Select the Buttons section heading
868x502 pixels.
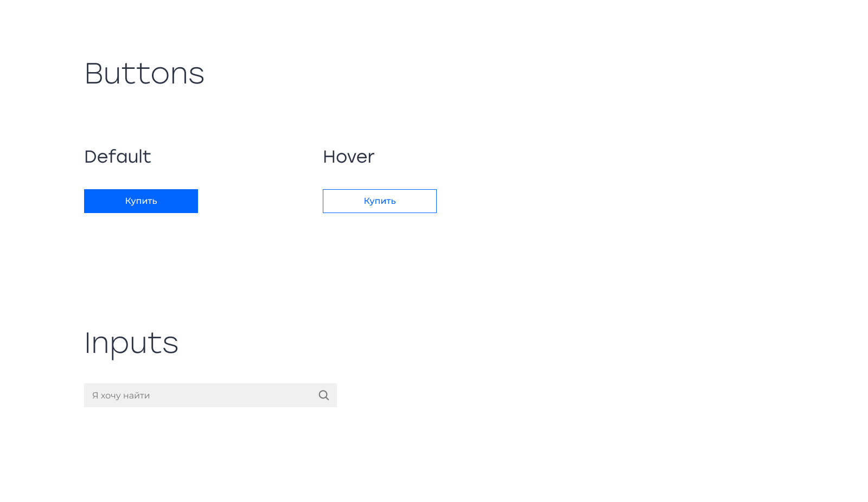click(x=144, y=74)
